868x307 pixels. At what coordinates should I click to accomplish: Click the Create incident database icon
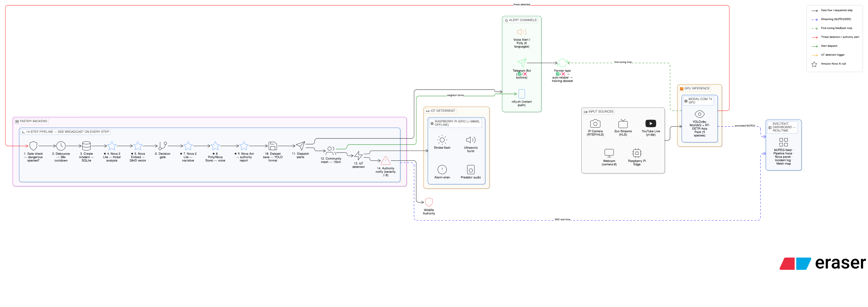(x=86, y=146)
